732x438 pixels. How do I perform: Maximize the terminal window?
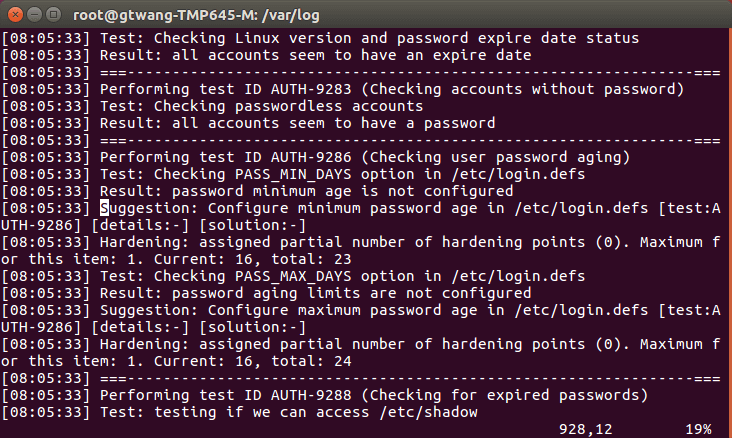pyautogui.click(x=54, y=13)
